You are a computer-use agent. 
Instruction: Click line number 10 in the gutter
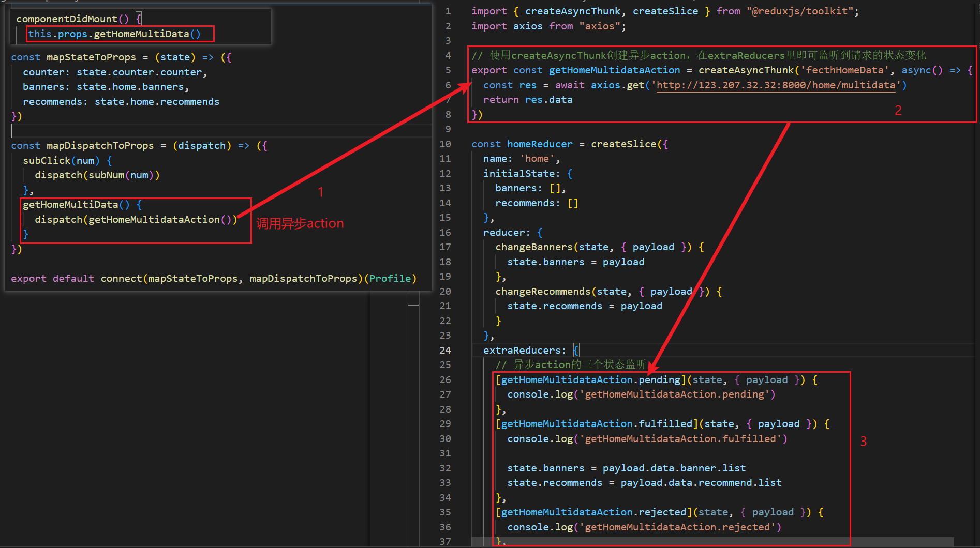pyautogui.click(x=445, y=144)
